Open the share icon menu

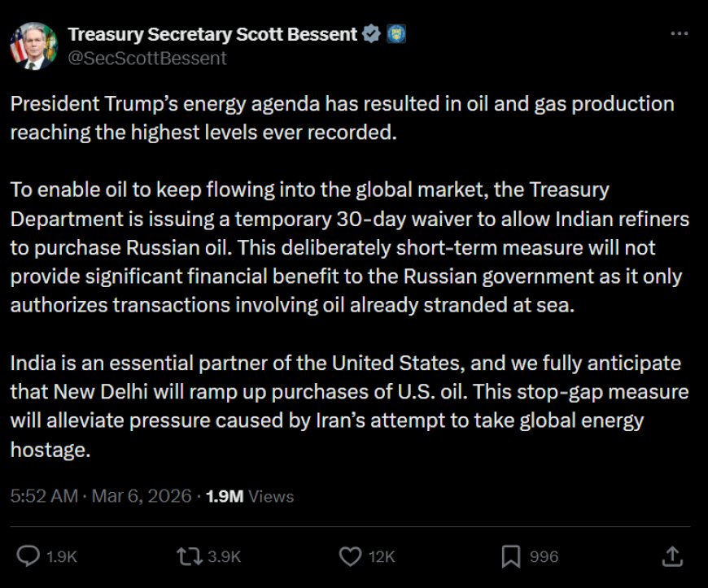[672, 556]
